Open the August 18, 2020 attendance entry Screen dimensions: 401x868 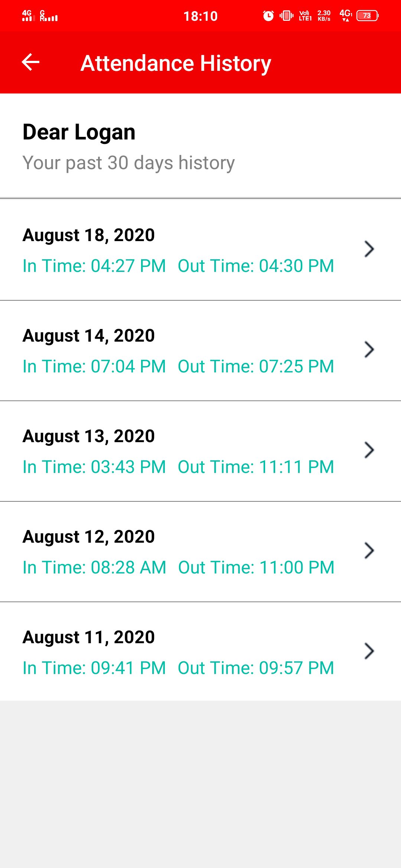coord(200,250)
